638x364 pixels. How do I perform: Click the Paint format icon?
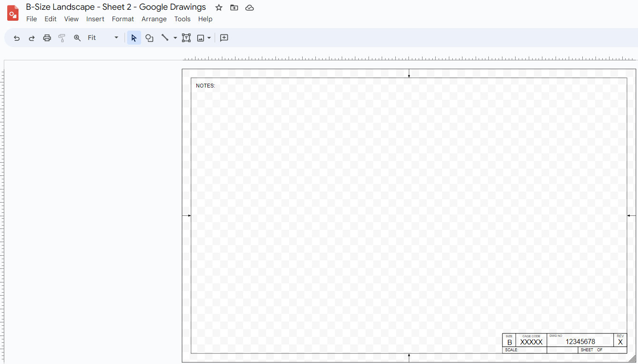[62, 38]
